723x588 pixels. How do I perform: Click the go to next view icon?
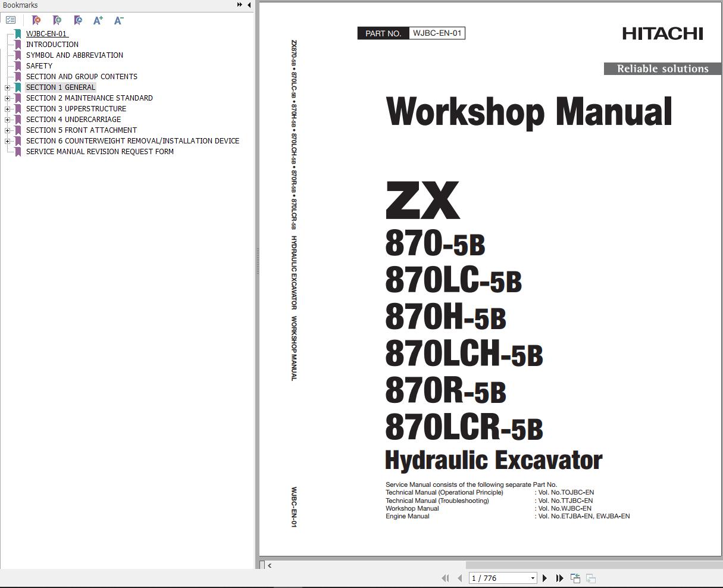(591, 578)
